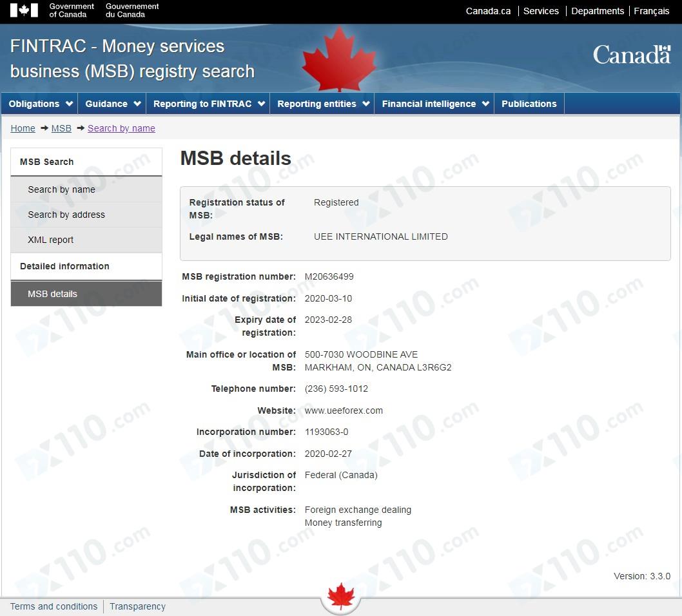Switch language to Français
This screenshot has height=616, width=682.
coord(651,11)
